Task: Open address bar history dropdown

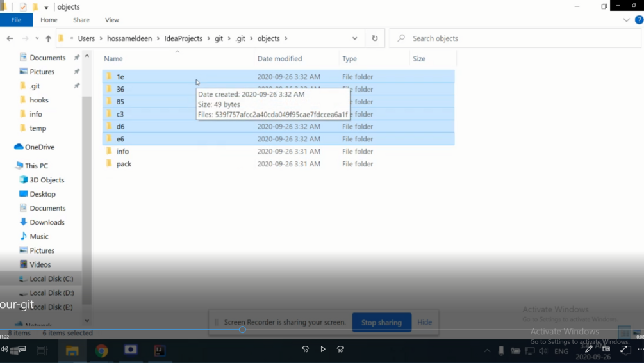Action: (x=354, y=38)
